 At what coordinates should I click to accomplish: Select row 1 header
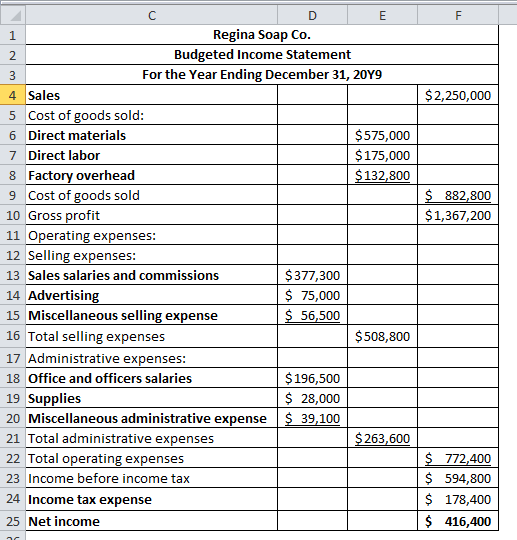[x=13, y=35]
